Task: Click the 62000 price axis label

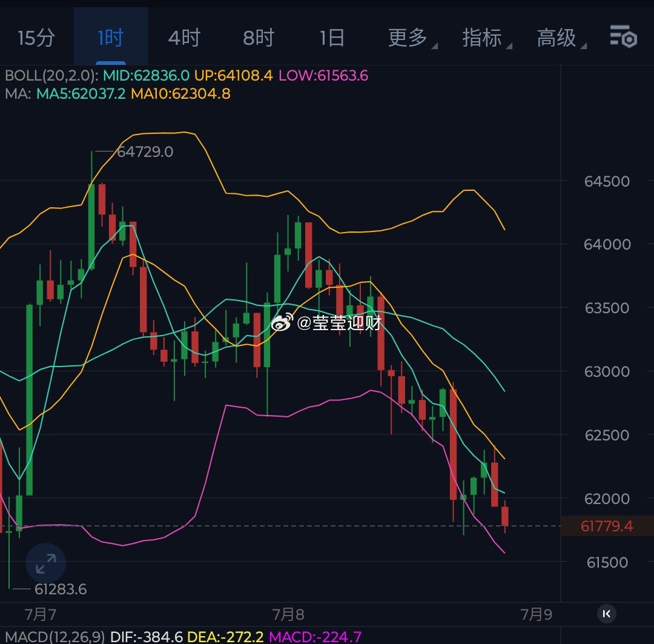Action: click(607, 499)
